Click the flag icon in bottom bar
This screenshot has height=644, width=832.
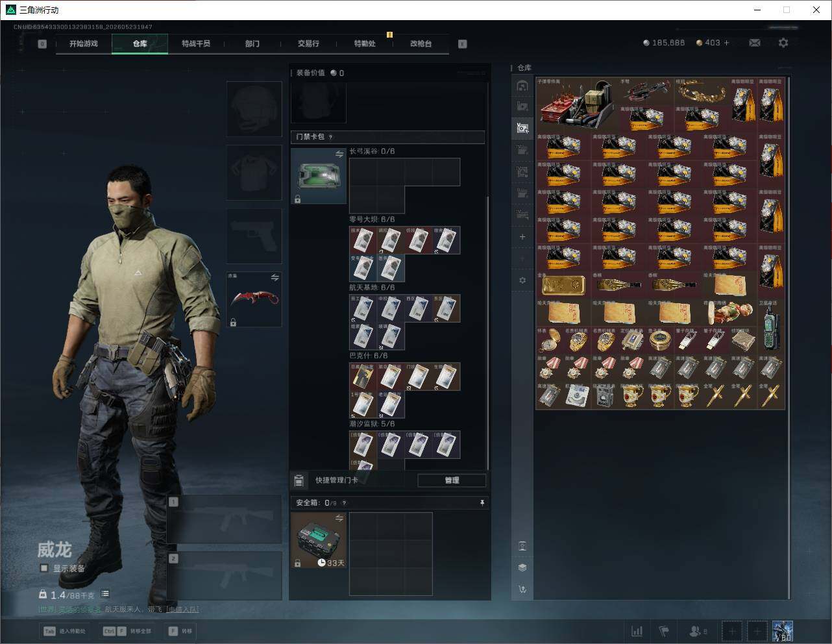(664, 631)
